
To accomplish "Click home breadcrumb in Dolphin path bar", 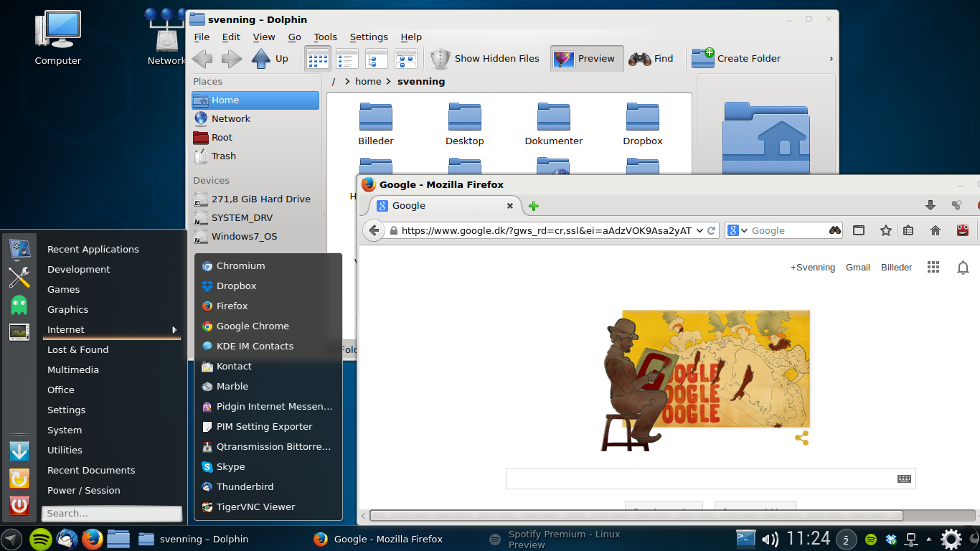I will (368, 82).
